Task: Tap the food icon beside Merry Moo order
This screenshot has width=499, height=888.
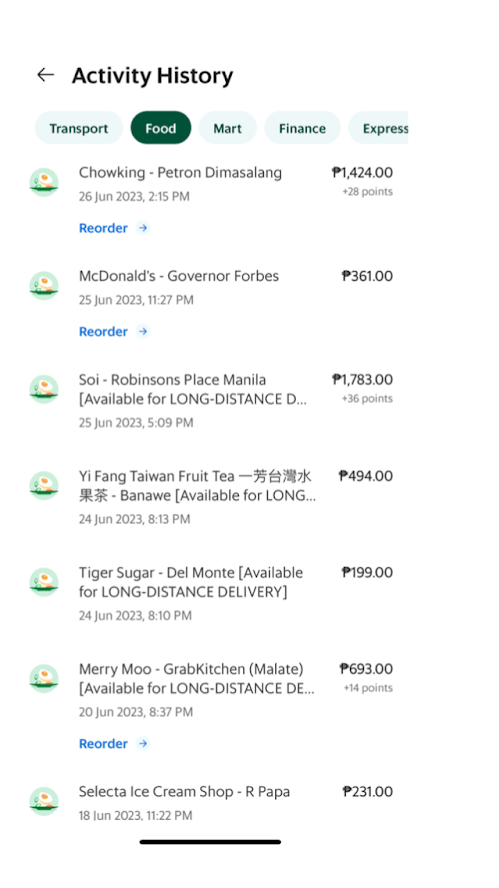Action: [x=44, y=678]
